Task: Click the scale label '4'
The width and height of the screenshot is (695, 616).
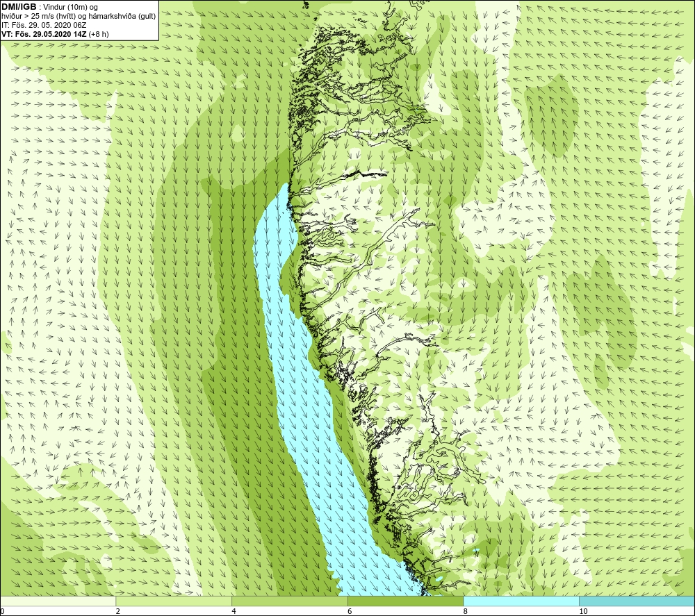Action: coord(234,612)
